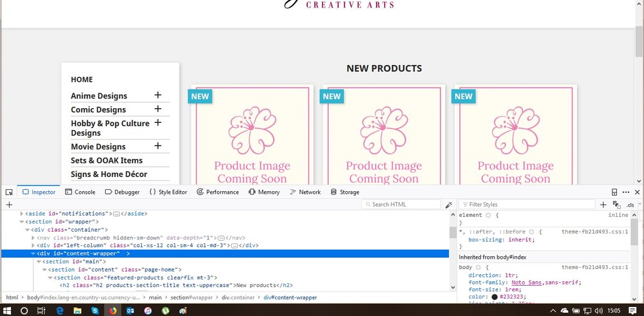Close the developer tools panel
This screenshot has height=316, width=644.
coord(637,192)
